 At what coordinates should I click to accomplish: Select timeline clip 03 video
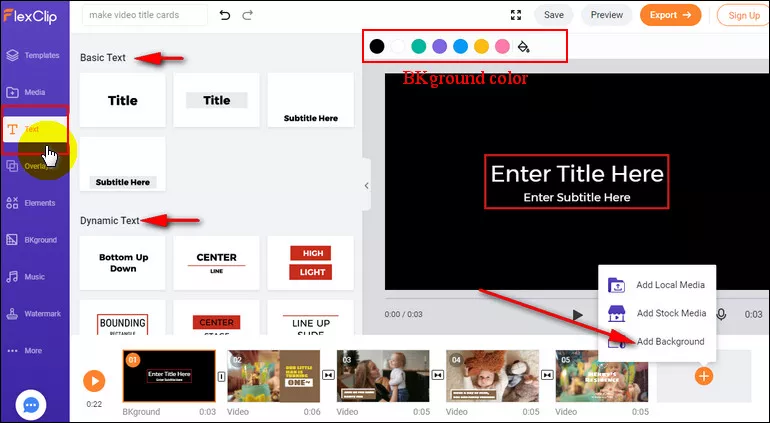pos(383,376)
